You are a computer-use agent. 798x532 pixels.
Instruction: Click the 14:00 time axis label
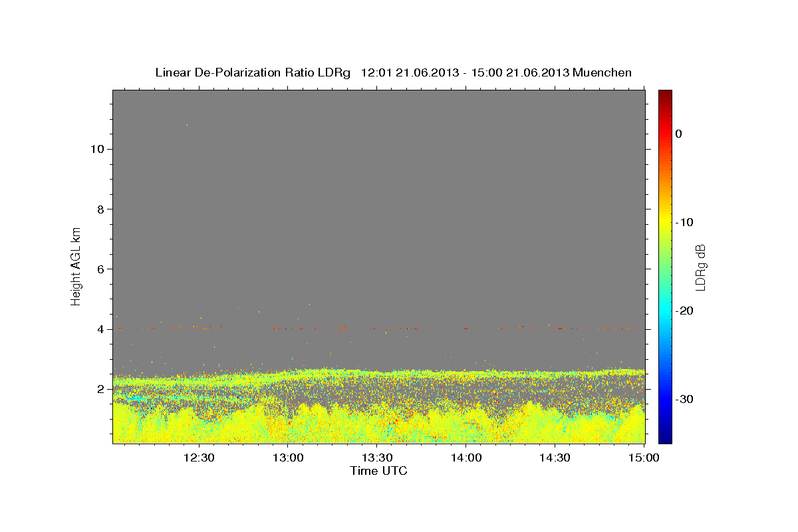point(465,458)
